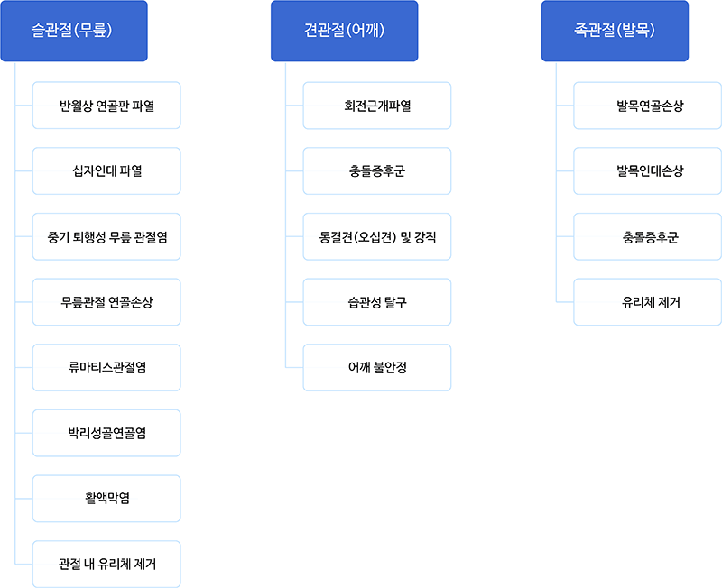Select the 견관절(어깨) header box
The width and height of the screenshot is (722, 588).
(x=345, y=31)
